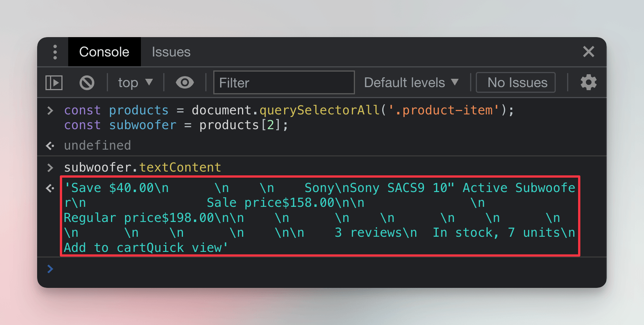This screenshot has height=325, width=644.
Task: Open the JavaScript context 'top' dropdown
Action: (135, 82)
